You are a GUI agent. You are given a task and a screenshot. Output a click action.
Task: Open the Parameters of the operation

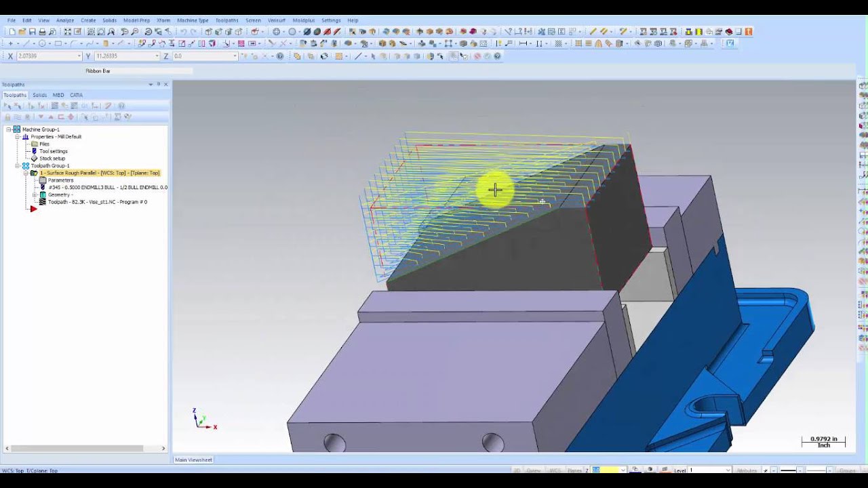click(x=60, y=180)
